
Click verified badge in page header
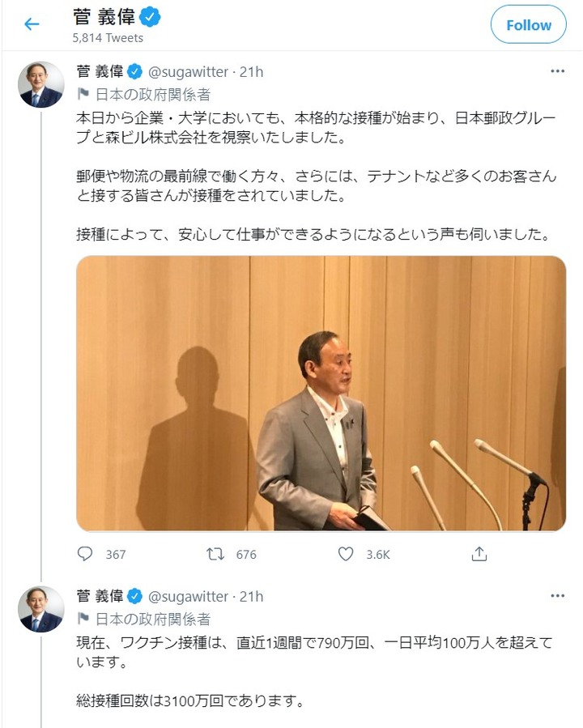[x=150, y=18]
